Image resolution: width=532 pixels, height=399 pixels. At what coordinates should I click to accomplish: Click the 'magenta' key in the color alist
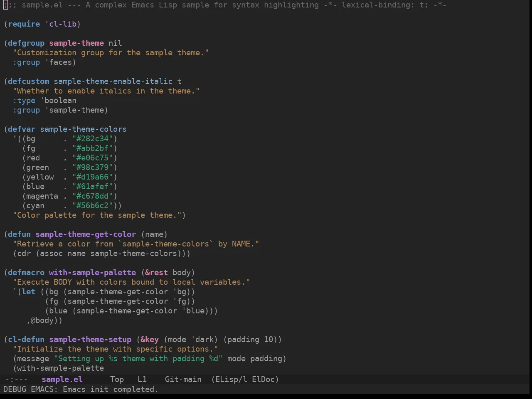tap(42, 196)
